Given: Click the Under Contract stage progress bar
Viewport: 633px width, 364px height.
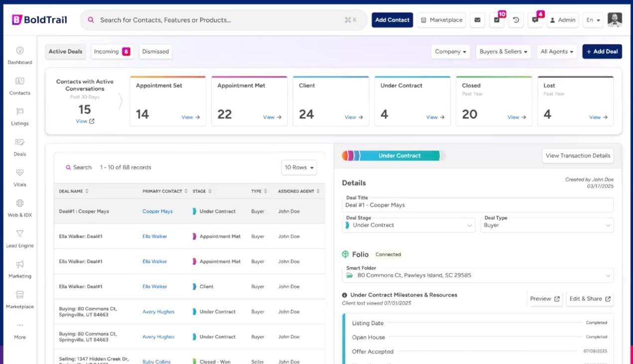Looking at the screenshot, I should pyautogui.click(x=400, y=155).
